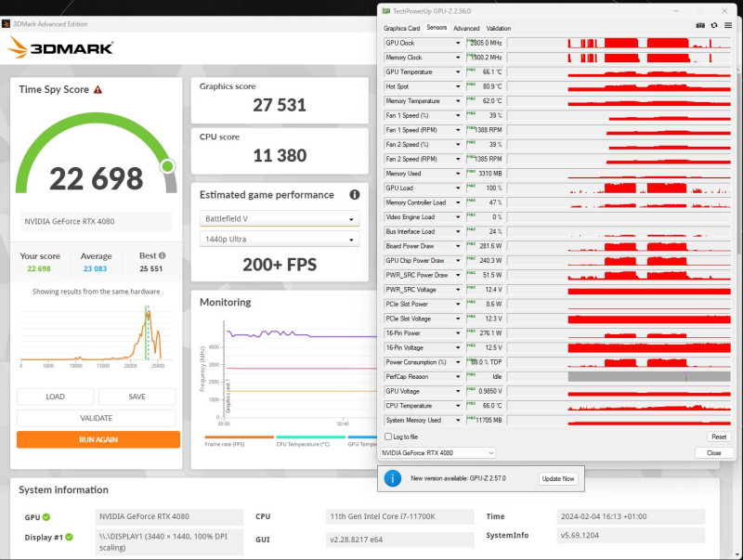Open the Memory Clock sensor dropdown arrow
Viewport: 743px width, 560px height.
(458, 58)
